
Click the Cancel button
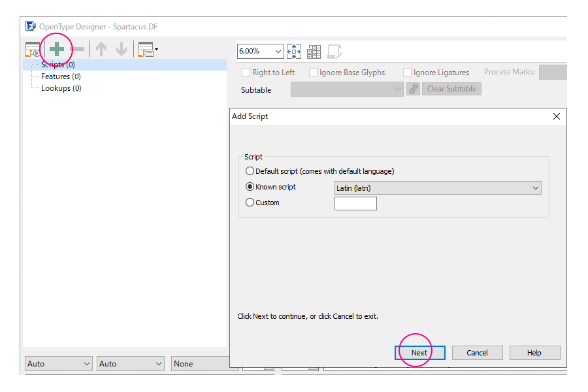[477, 353]
